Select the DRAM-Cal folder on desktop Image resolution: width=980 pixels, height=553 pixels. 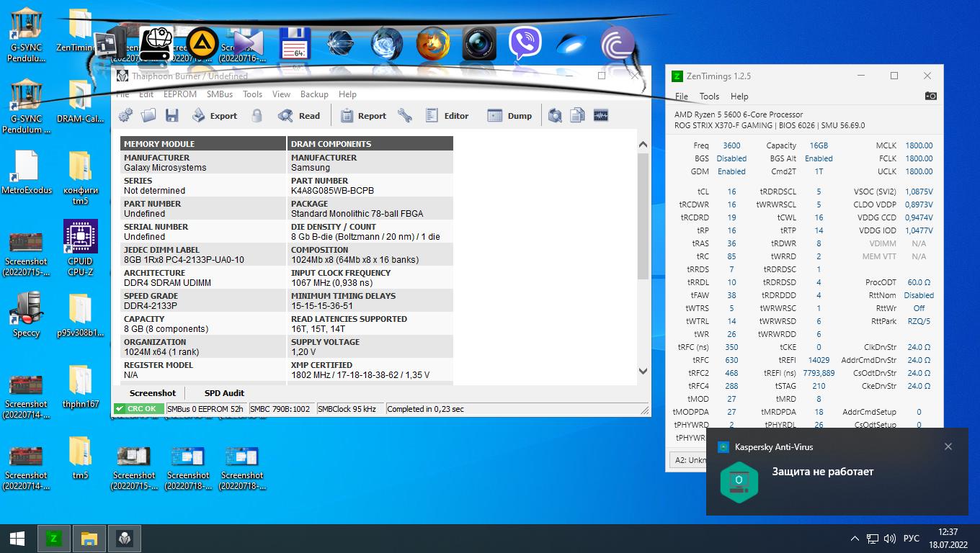(81, 101)
